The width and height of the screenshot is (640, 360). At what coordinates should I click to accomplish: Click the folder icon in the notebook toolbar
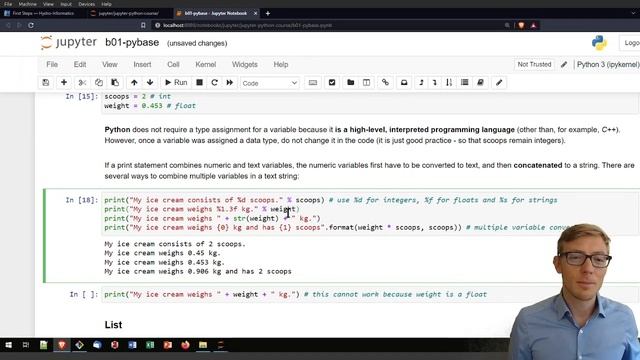(350, 82)
